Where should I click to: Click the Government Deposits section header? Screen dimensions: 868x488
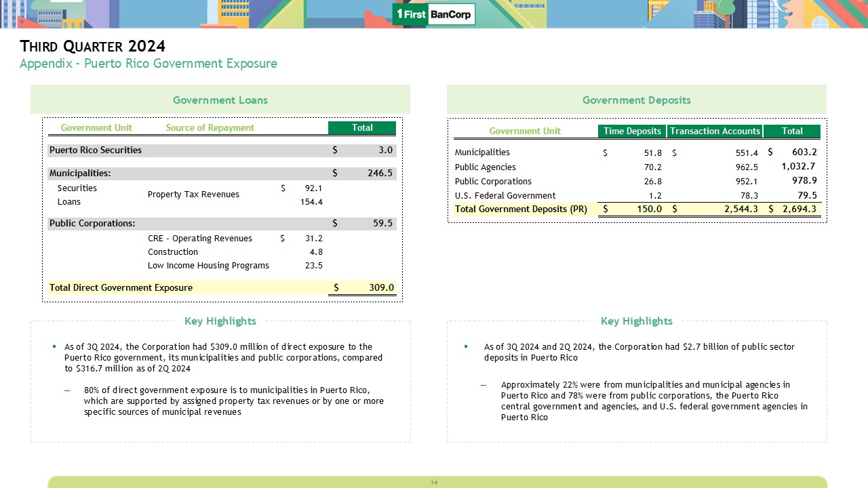pos(636,100)
